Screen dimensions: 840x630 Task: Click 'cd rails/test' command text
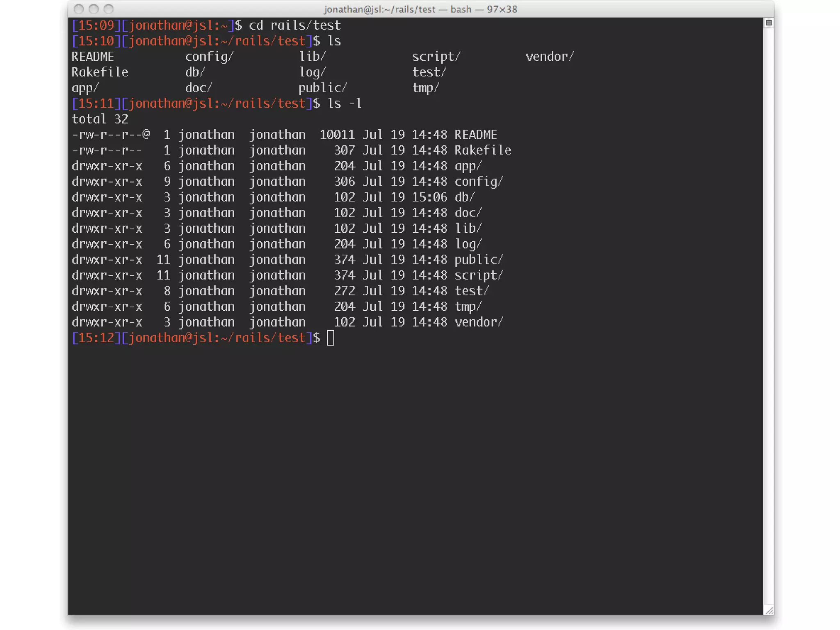tap(294, 25)
